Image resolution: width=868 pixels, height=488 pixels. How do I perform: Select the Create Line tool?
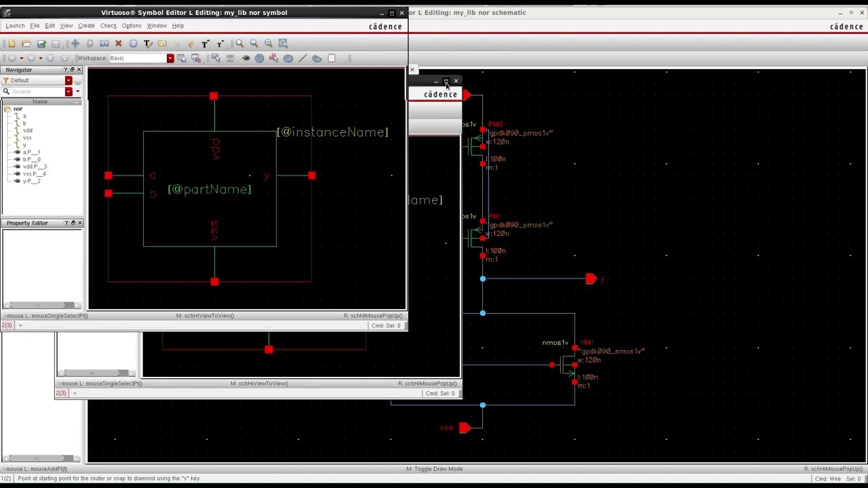point(303,58)
